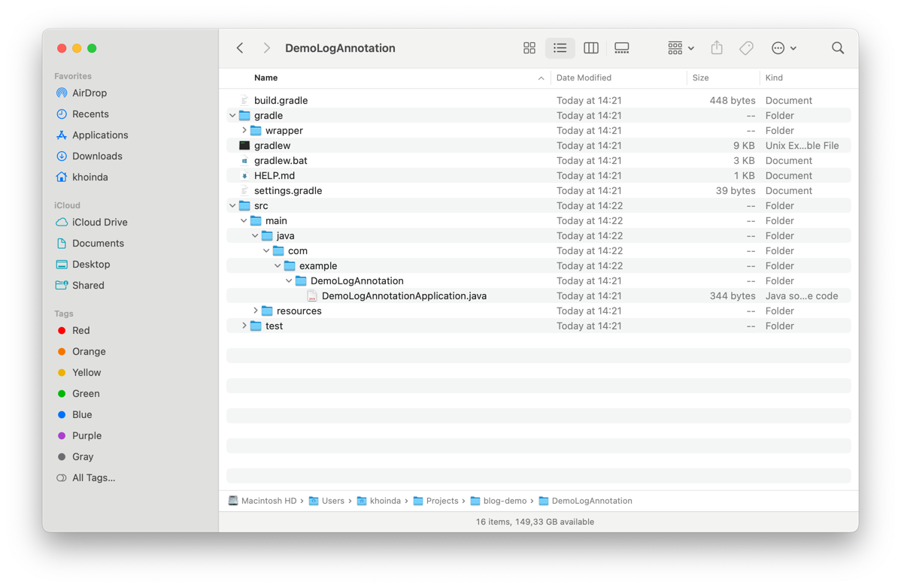Viewport: 901px width, 588px height.
Task: Open AirDrop in the sidebar
Action: pyautogui.click(x=89, y=93)
